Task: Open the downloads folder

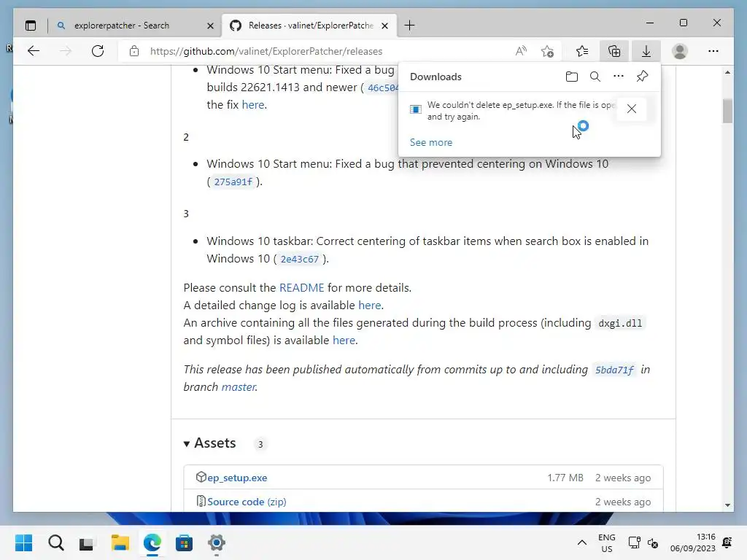Action: point(572,76)
